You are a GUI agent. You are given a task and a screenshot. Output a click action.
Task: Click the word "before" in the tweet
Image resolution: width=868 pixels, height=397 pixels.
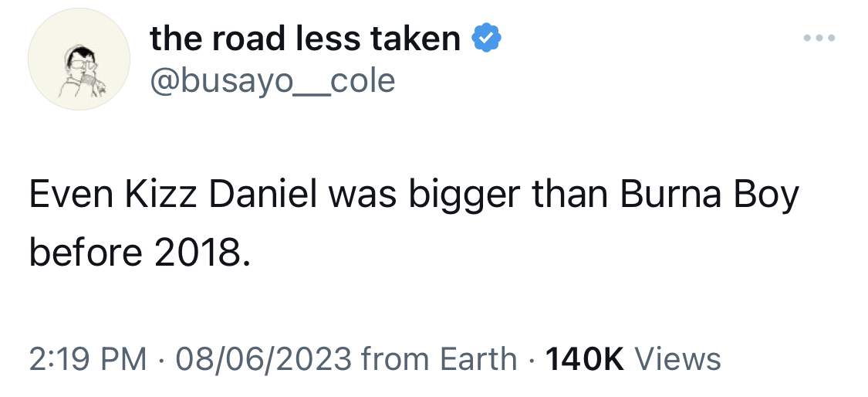point(86,253)
